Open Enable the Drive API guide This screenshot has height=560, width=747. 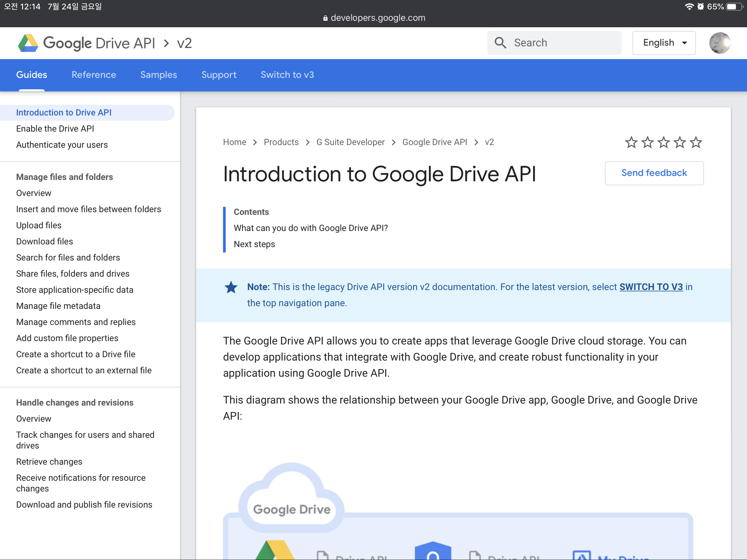[55, 129]
